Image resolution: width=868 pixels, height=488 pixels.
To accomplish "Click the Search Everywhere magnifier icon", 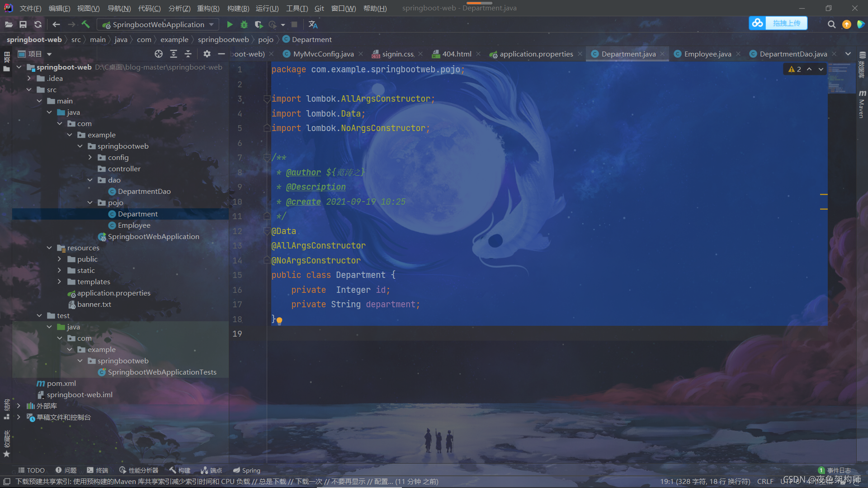I will 831,24.
